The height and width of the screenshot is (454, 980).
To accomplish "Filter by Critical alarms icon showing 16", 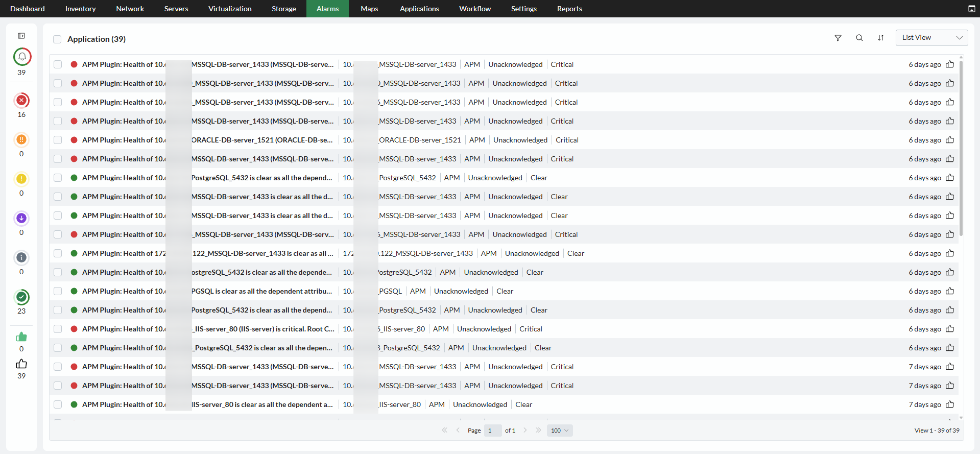I will tap(21, 100).
